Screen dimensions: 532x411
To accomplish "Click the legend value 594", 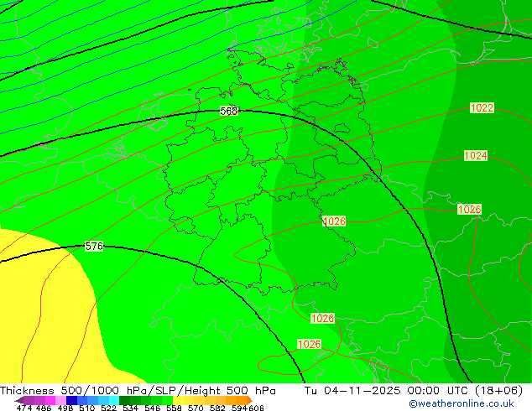I will tap(239, 408).
